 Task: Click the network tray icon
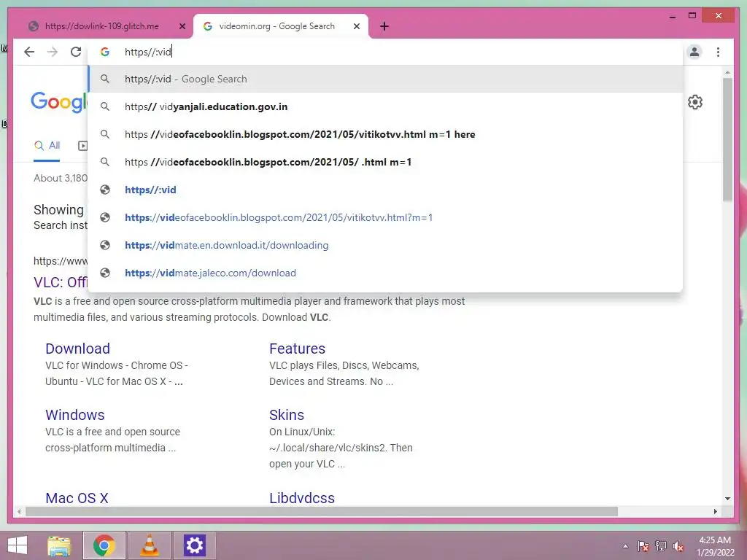[x=661, y=546]
